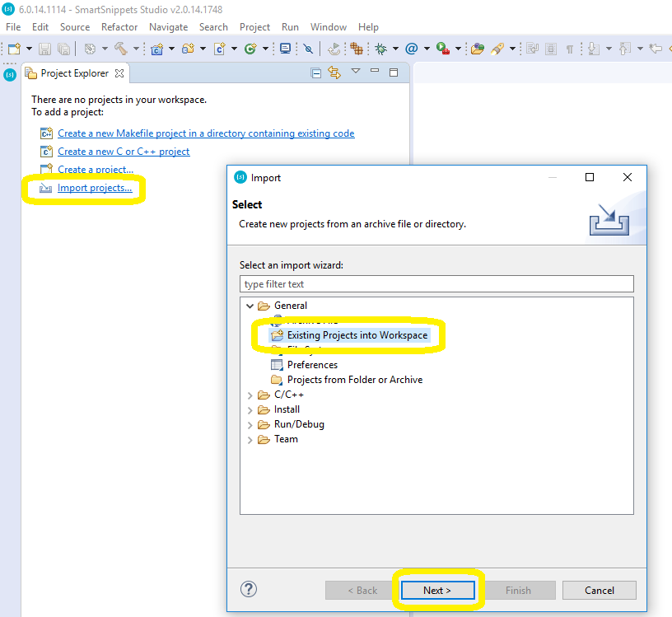
Task: Click the Save toolbar icon
Action: (x=44, y=49)
